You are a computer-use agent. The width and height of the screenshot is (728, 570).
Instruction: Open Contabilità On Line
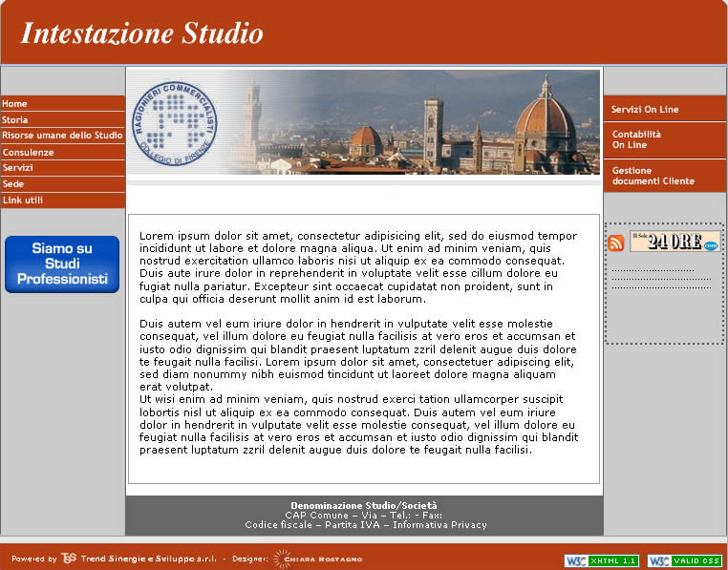point(665,139)
